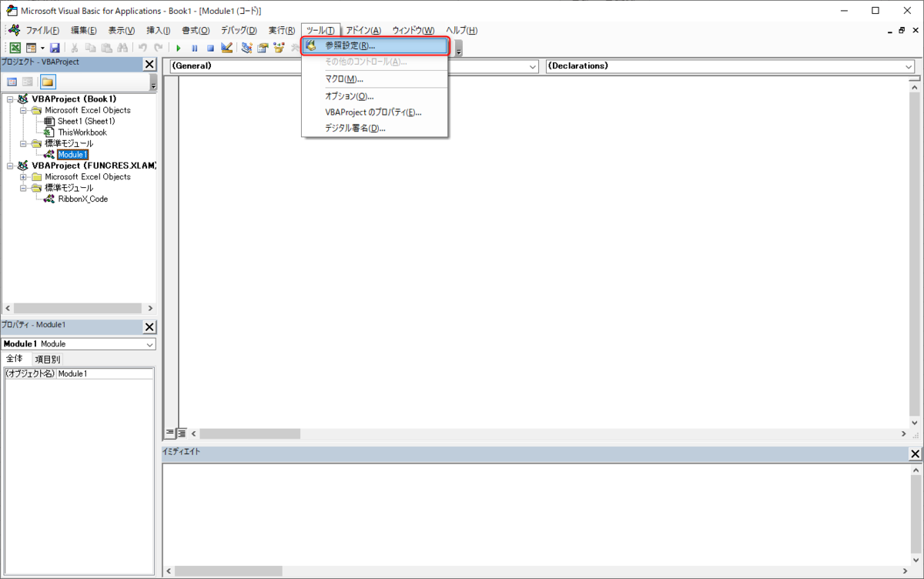Collapse VBAProject (Book1) tree node
The width and height of the screenshot is (924, 579).
coord(10,99)
